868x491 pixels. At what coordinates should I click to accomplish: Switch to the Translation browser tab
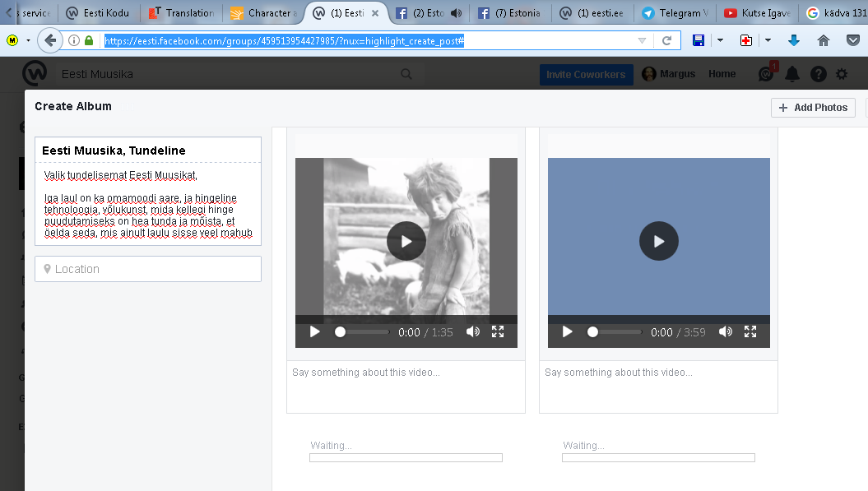pos(182,13)
